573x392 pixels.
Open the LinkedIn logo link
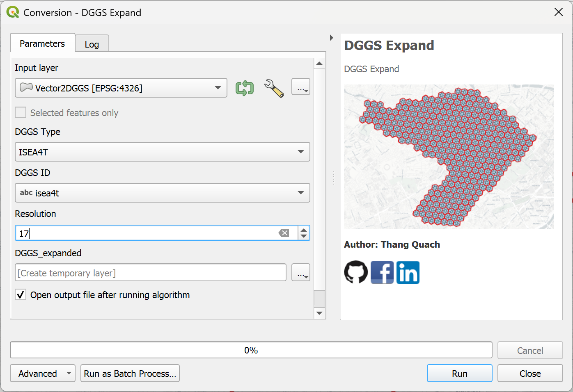point(408,272)
